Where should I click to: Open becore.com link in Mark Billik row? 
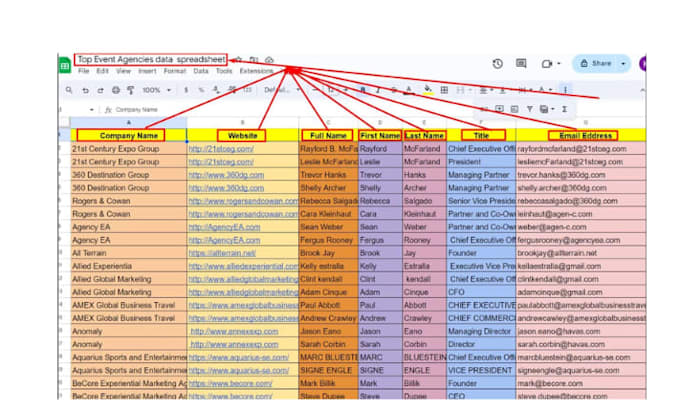230,384
